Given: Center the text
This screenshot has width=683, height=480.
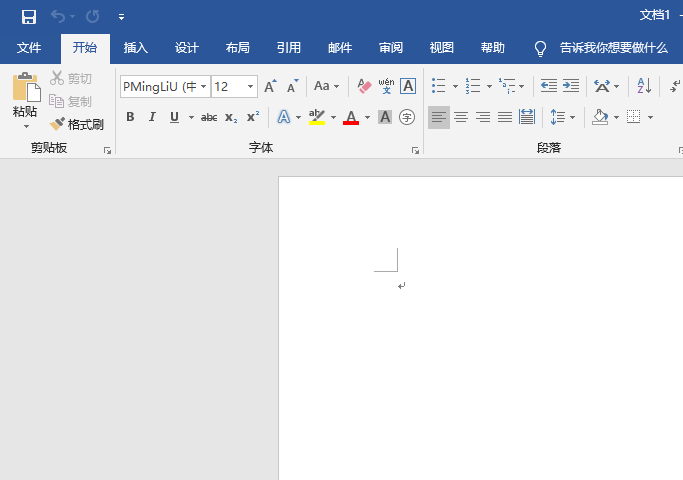Looking at the screenshot, I should pyautogui.click(x=461, y=117).
